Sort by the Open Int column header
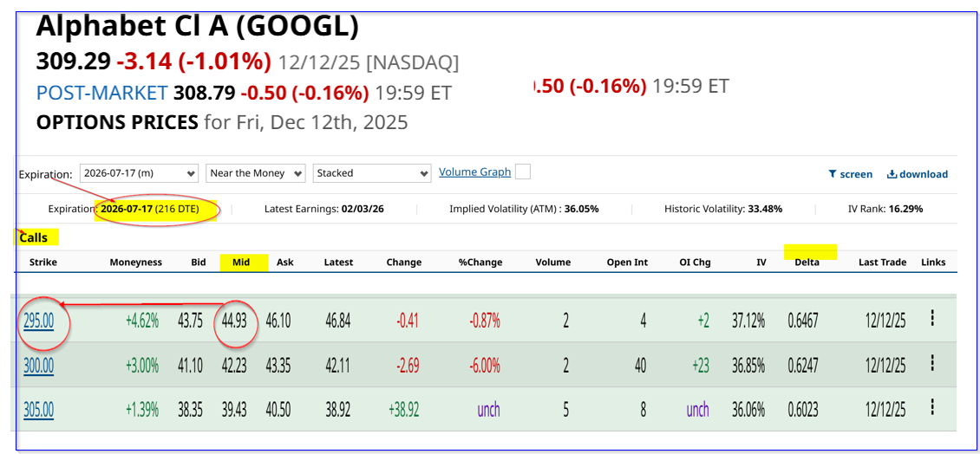Viewport: 980px width, 454px height. pyautogui.click(x=627, y=263)
